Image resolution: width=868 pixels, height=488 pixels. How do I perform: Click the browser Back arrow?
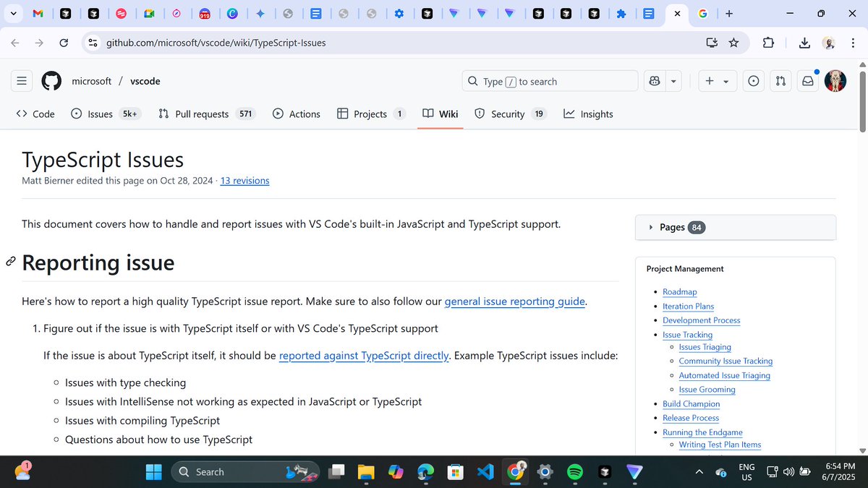tap(15, 43)
